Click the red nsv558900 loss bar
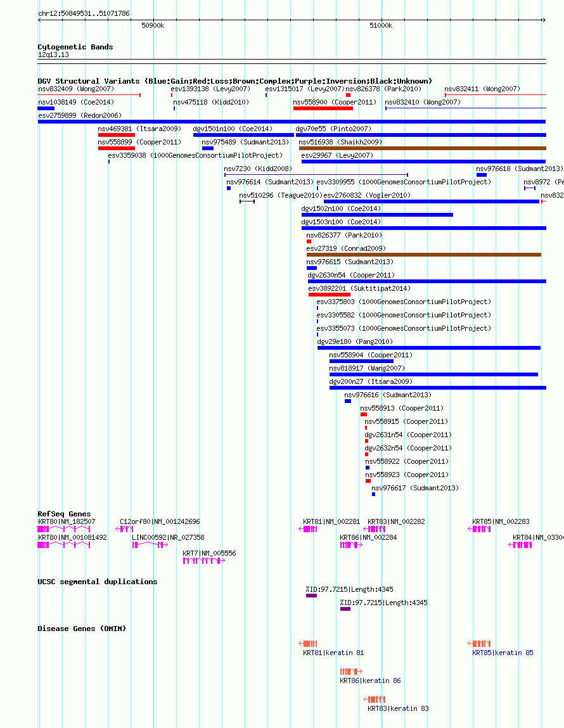 point(323,108)
